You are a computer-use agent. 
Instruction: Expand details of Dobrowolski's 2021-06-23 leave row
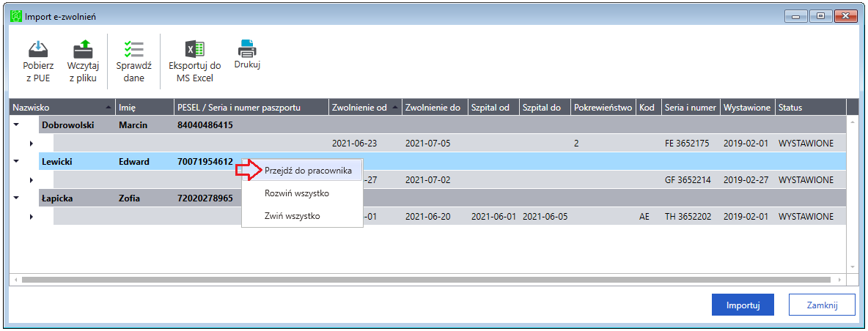(31, 143)
